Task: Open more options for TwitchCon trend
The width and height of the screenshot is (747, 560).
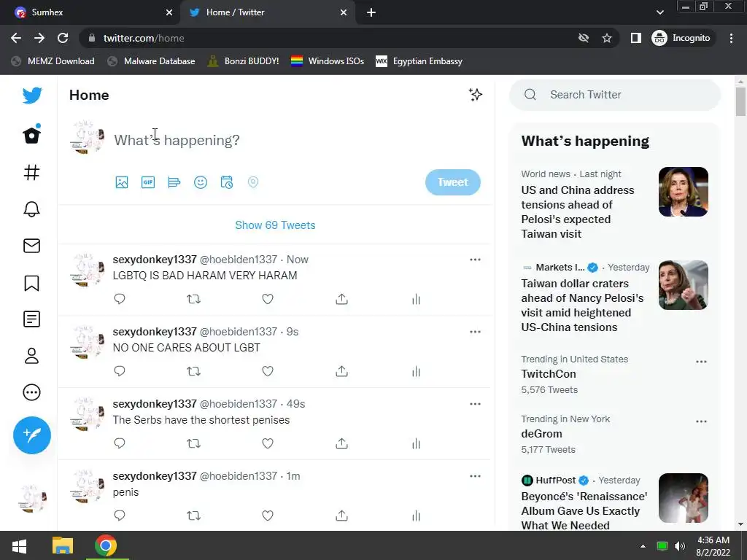Action: tap(701, 362)
